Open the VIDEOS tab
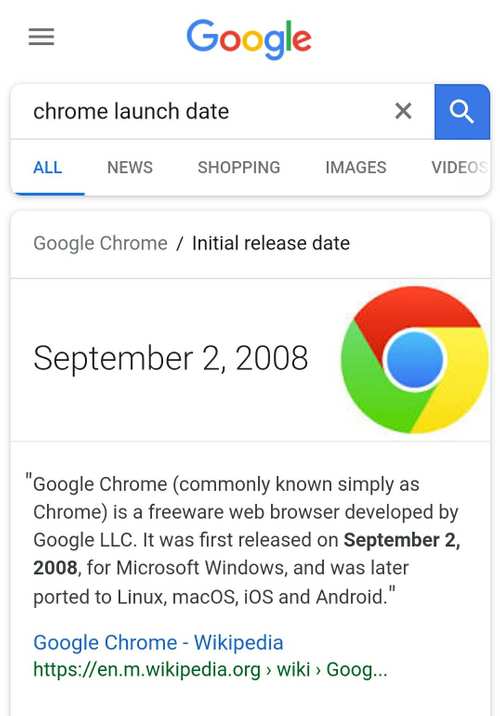 tap(459, 167)
